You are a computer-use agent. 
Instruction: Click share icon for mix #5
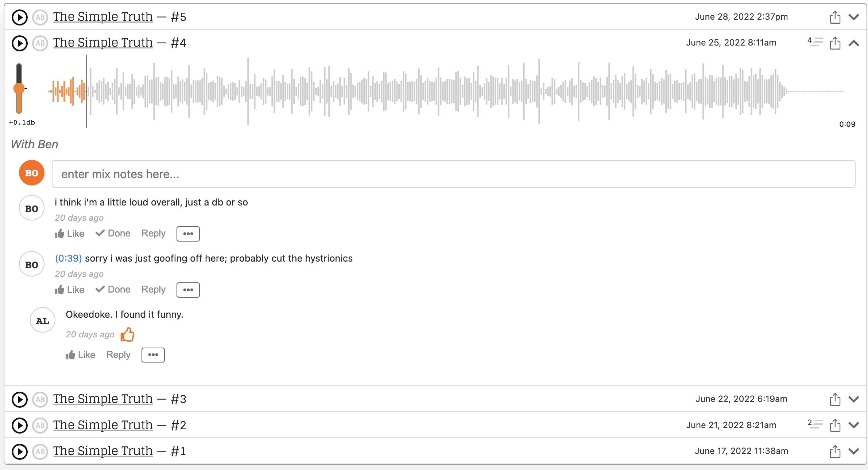coord(835,17)
